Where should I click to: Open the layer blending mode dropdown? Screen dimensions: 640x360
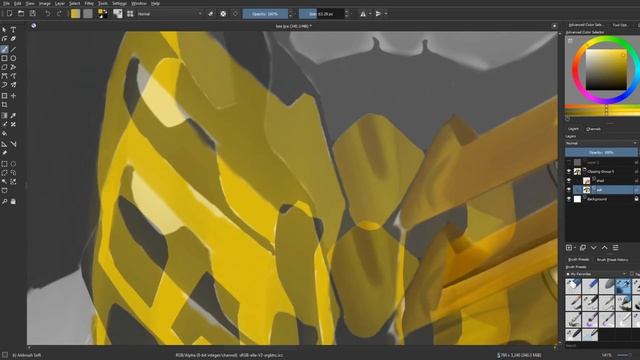pos(601,143)
